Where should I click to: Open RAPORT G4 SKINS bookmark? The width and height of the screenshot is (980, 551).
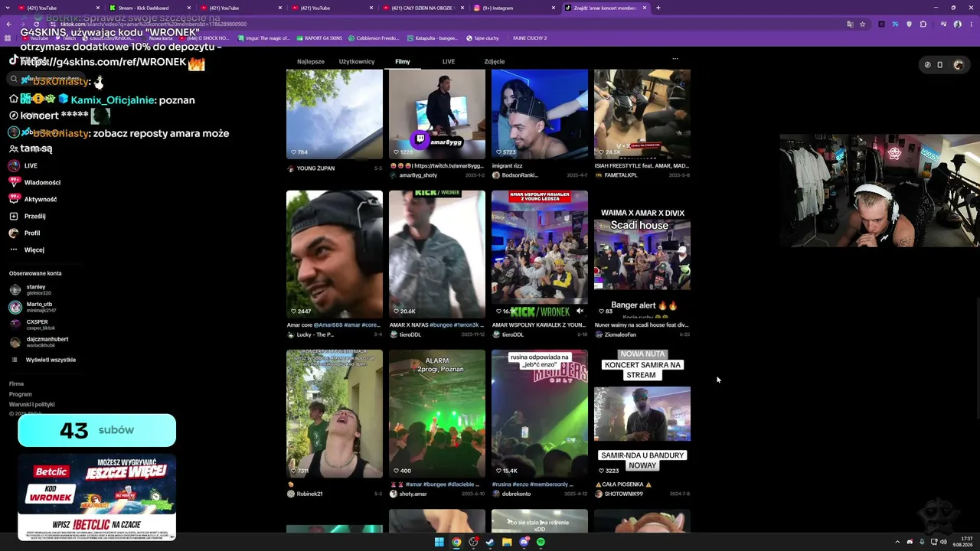pyautogui.click(x=318, y=37)
